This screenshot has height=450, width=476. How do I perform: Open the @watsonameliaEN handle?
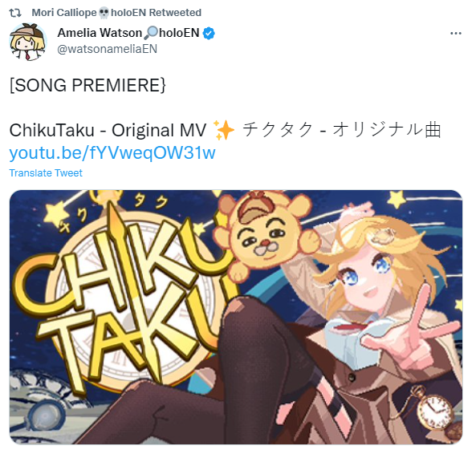point(108,49)
